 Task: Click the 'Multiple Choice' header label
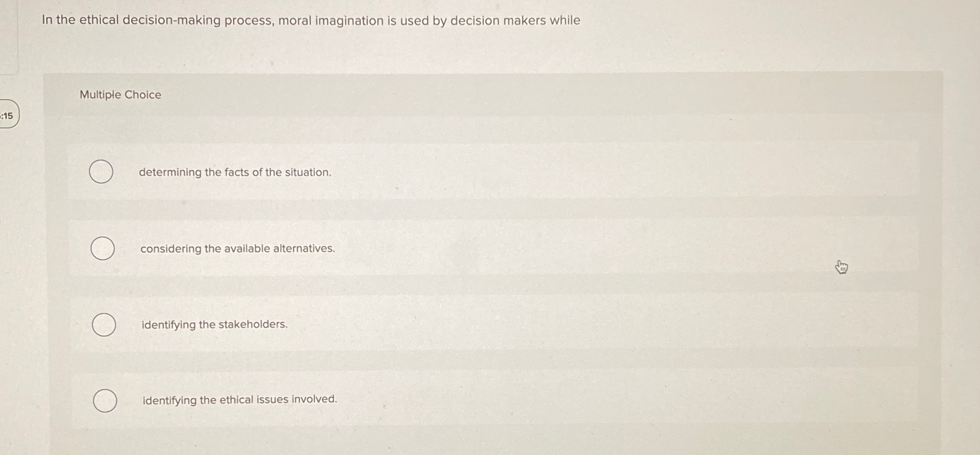tap(120, 95)
